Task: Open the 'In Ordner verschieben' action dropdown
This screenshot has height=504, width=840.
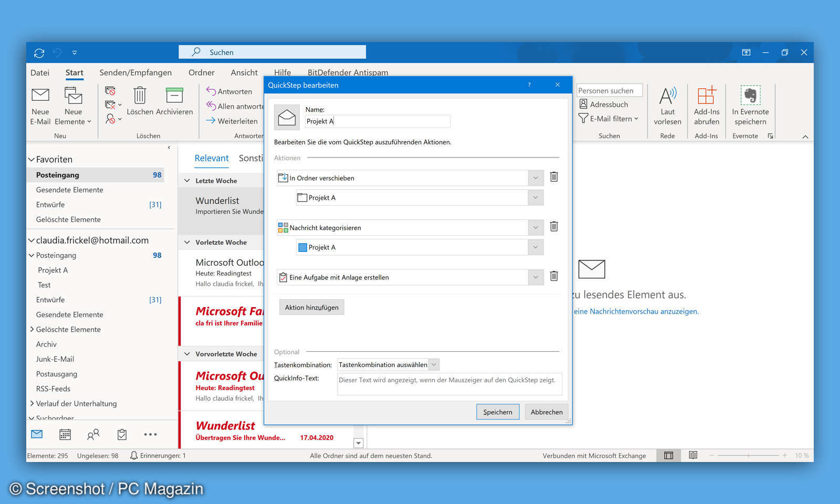Action: click(535, 178)
